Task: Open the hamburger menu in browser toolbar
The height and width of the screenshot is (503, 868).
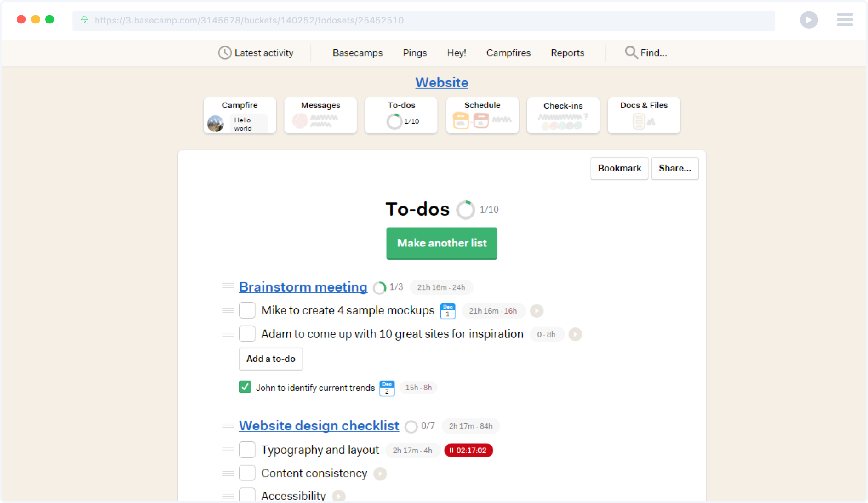Action: click(x=845, y=20)
